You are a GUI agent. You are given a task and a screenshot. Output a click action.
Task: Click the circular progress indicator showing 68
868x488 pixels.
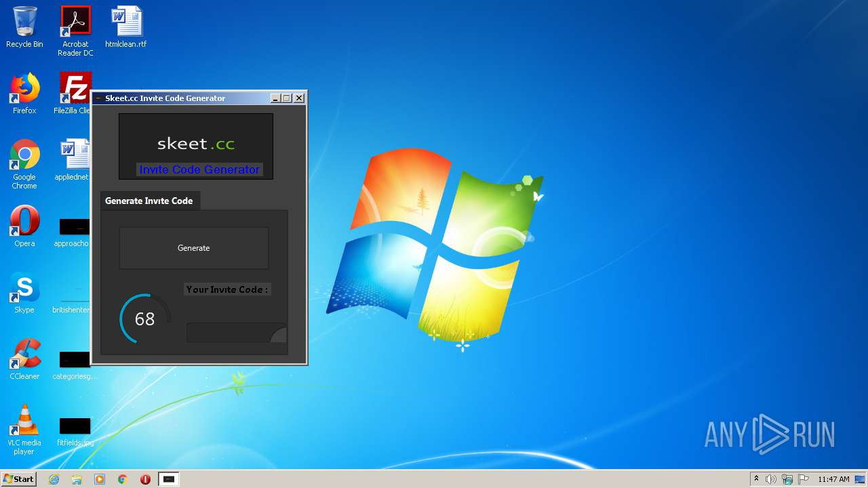[x=144, y=319]
